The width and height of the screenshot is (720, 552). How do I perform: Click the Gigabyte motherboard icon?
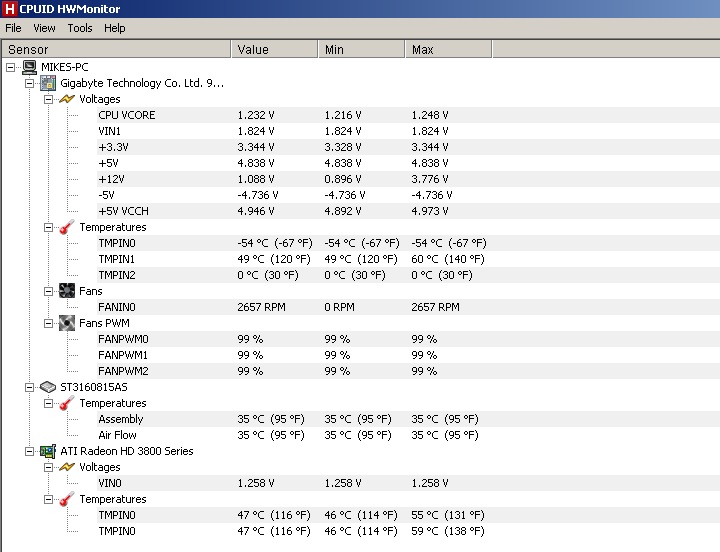(48, 83)
